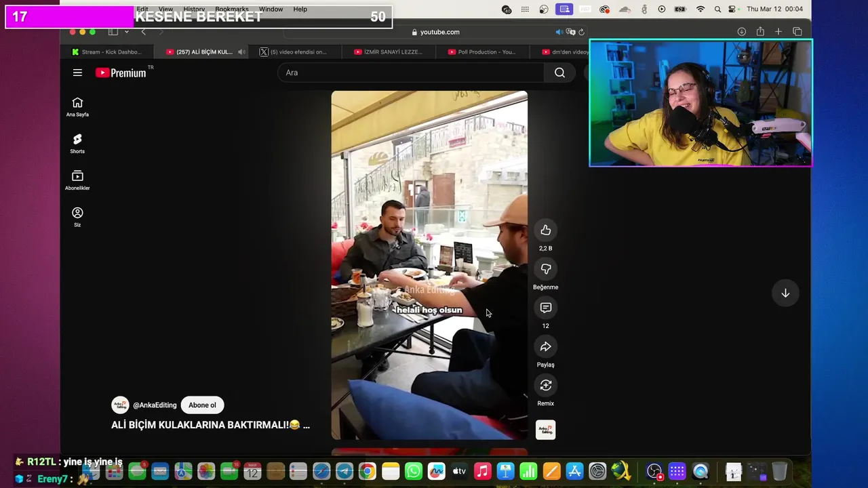Screen dimensions: 868x488
Task: Open the Help menu
Action: pos(300,9)
